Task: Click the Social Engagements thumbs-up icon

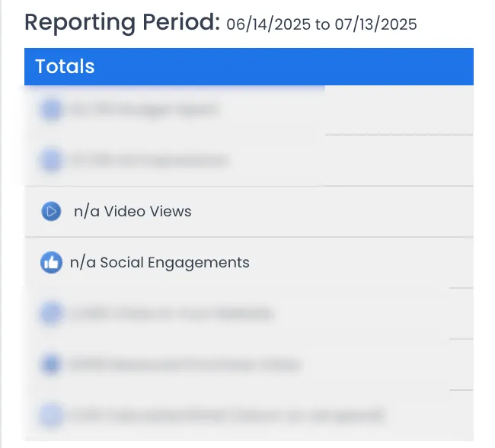Action: pos(51,263)
